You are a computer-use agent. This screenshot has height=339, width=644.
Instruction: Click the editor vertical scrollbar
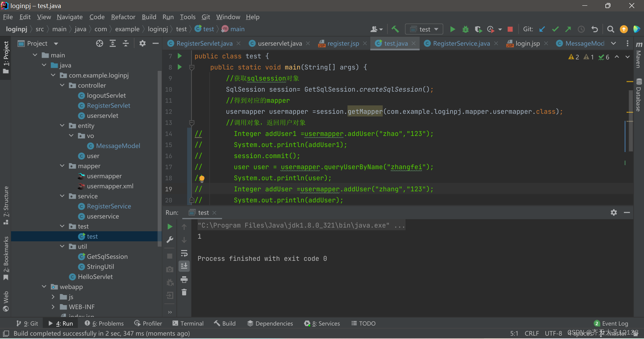click(631, 121)
